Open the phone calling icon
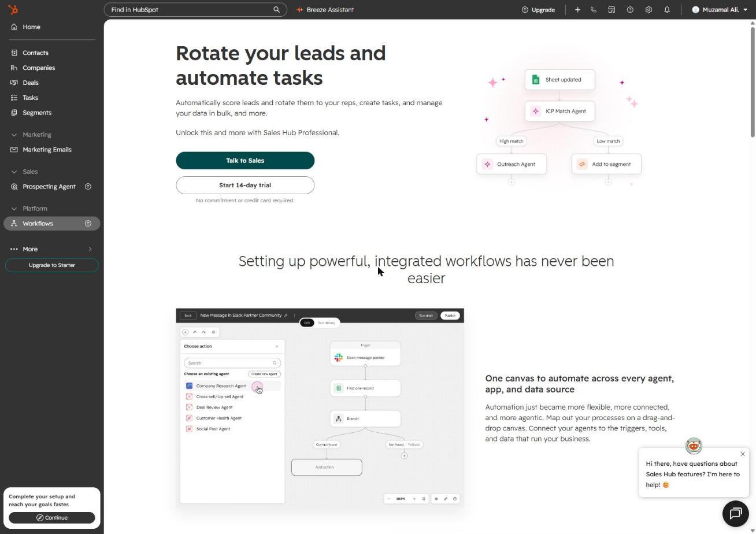 pyautogui.click(x=594, y=10)
